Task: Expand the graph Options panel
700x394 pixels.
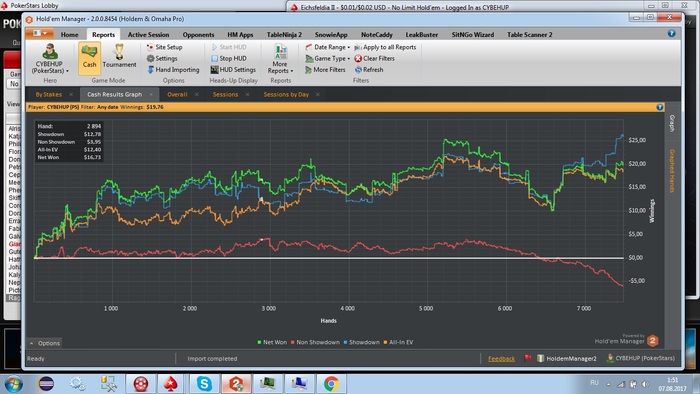Action: click(45, 343)
